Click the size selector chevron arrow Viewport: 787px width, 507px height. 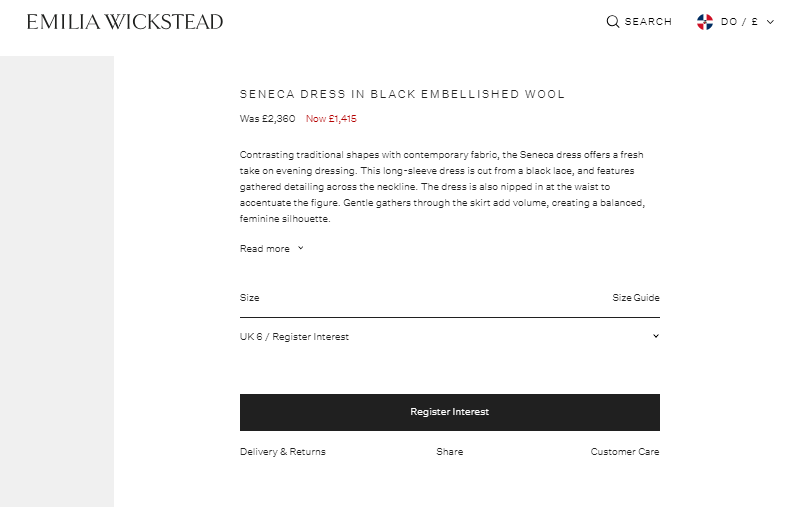coord(656,336)
